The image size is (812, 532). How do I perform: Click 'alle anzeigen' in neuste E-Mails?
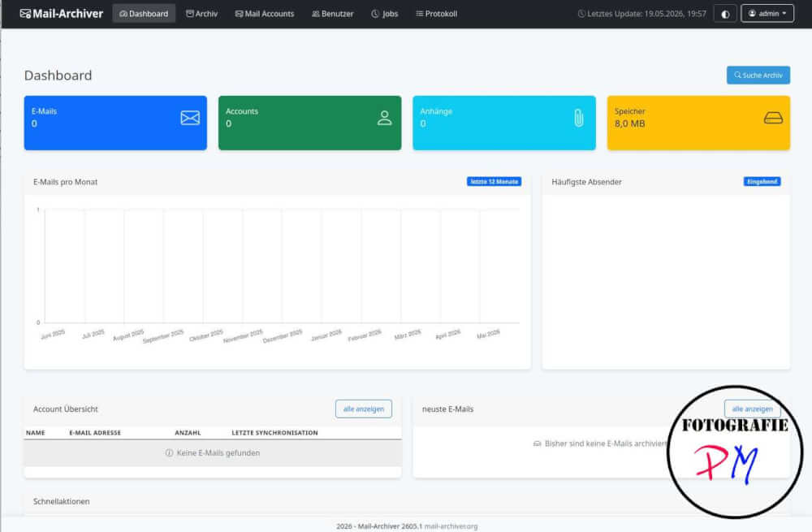point(752,409)
